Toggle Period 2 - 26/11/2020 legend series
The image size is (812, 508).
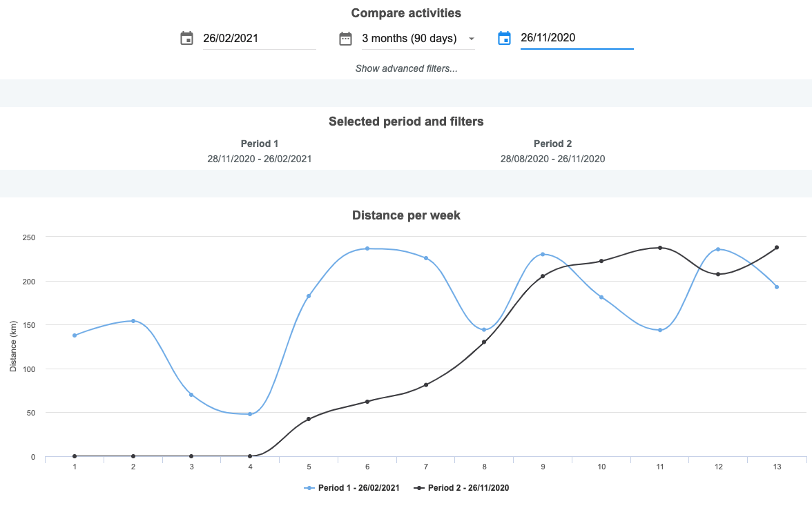point(468,488)
